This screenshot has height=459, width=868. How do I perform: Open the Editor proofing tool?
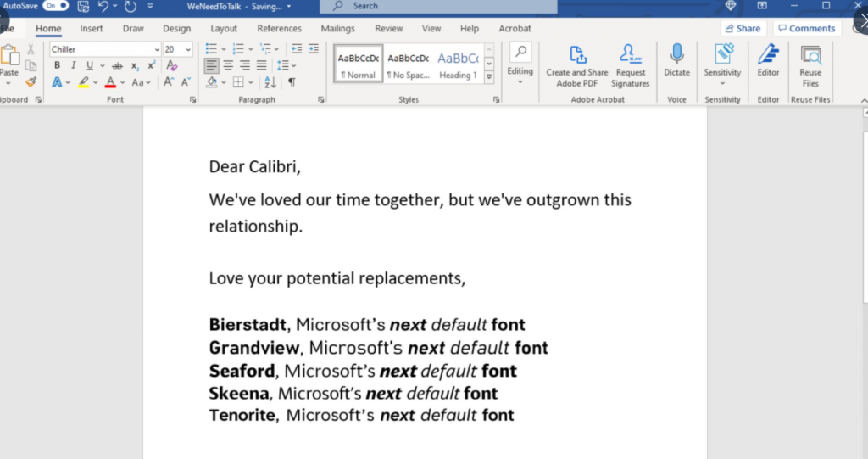click(768, 60)
